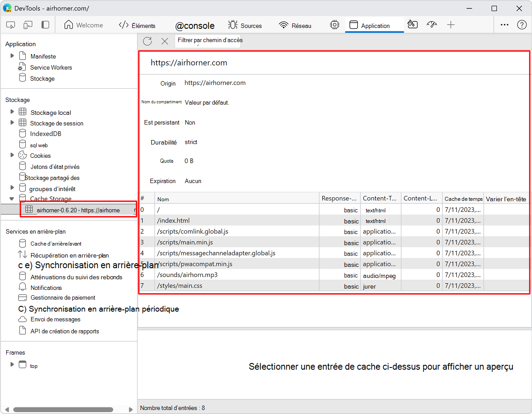Expand the Stockage de session node

pyautogui.click(x=12, y=123)
